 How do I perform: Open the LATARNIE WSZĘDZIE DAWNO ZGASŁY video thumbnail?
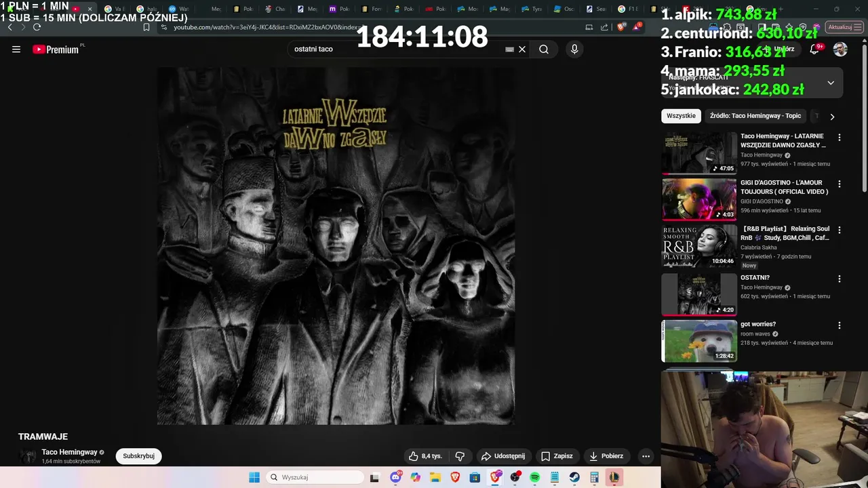click(x=699, y=153)
